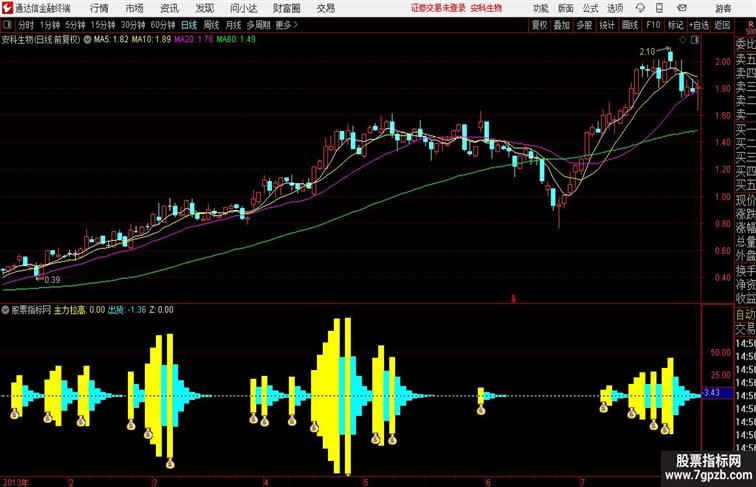This screenshot has width=756, height=487.
Task: Click the diamond icon above the chart
Action: [683, 40]
